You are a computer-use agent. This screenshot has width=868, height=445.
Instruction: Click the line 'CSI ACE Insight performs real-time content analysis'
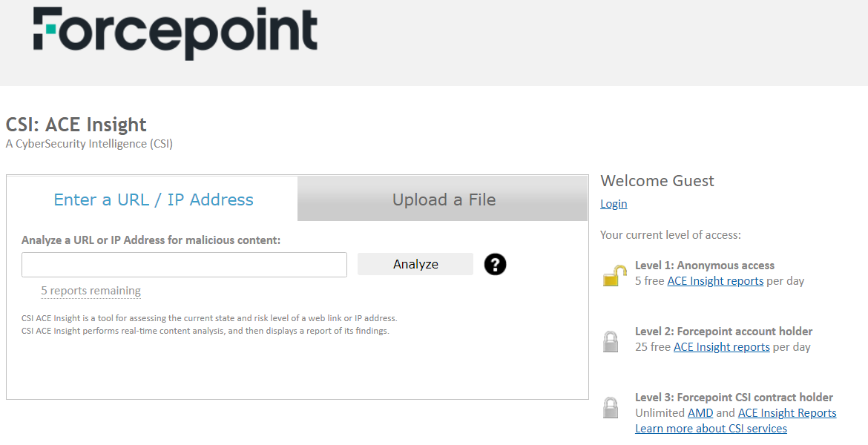coord(206,331)
